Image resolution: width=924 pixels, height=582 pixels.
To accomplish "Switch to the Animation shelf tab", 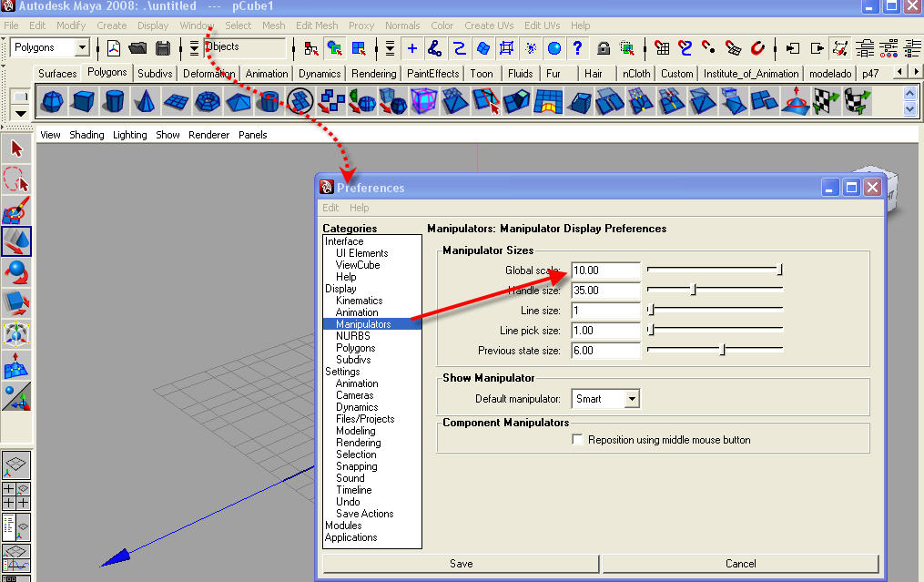I will [x=267, y=74].
